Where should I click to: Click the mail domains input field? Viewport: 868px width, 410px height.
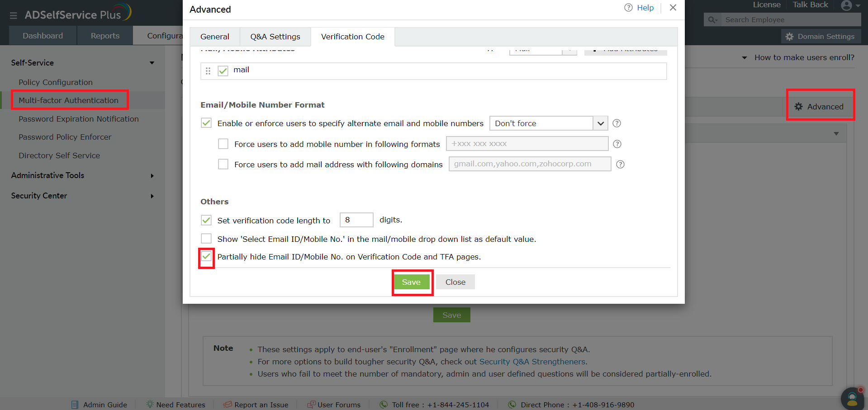[x=530, y=164]
